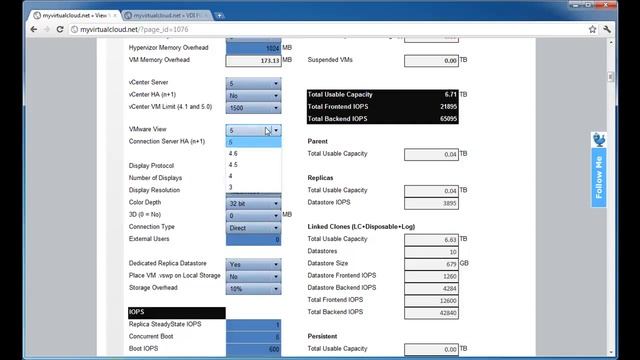
Task: Select version 3 in the open list
Action: click(253, 187)
